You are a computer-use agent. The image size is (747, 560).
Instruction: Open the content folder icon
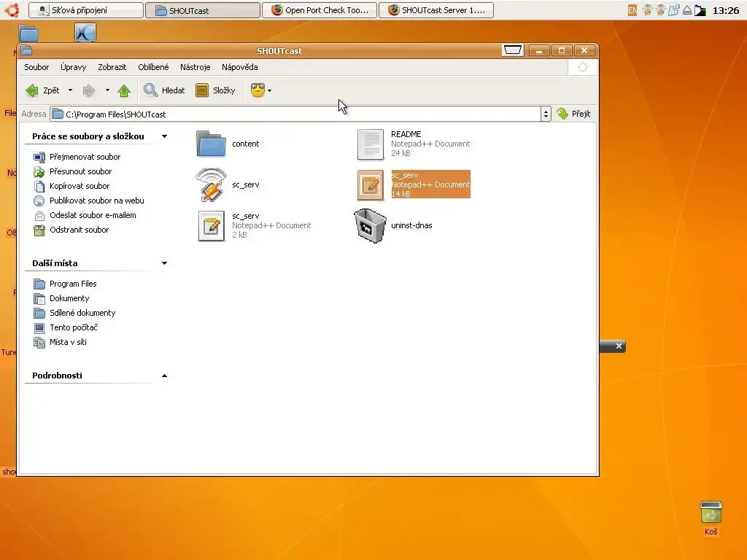(x=211, y=144)
